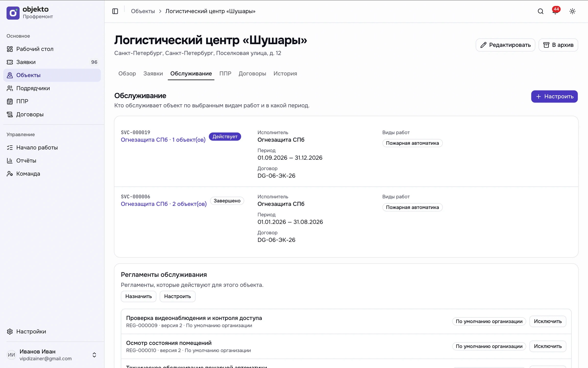Click Пожарная автоматика tag for SVC-000006

click(412, 208)
